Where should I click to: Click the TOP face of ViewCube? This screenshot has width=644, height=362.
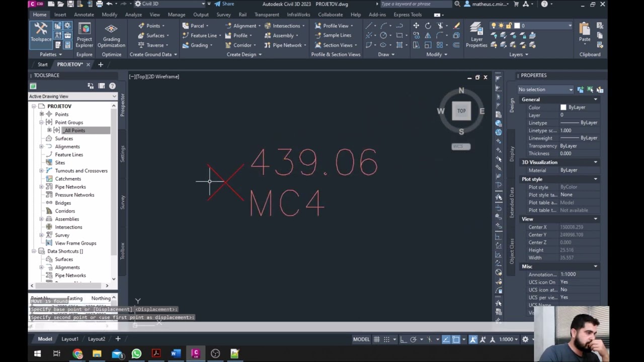click(x=461, y=111)
